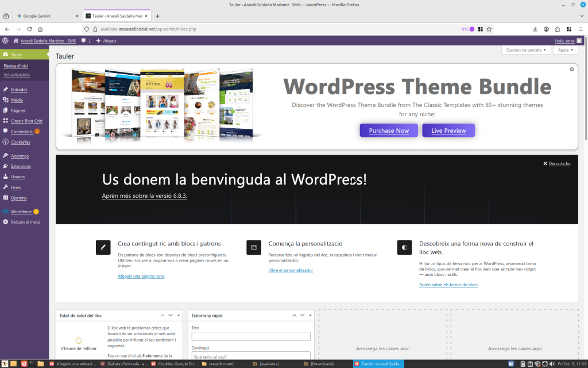Viewport: 588px width, 368px height.
Task: Open Extensions plugins section
Action: click(x=21, y=166)
